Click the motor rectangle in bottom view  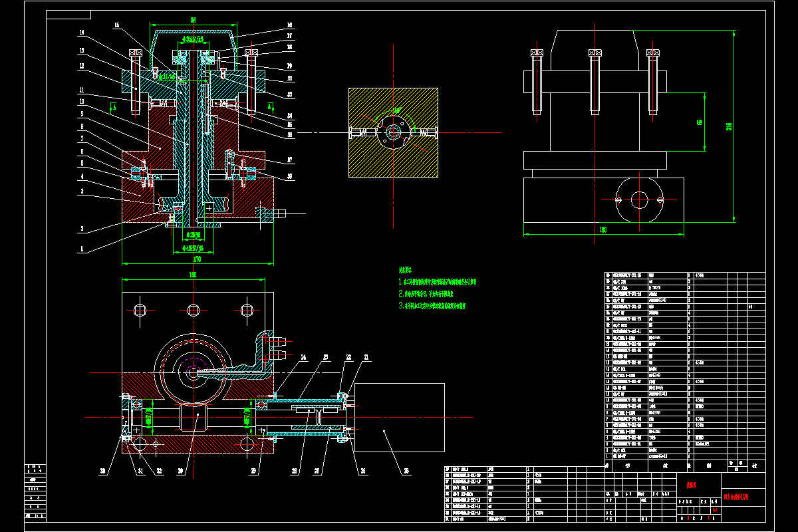[400, 419]
